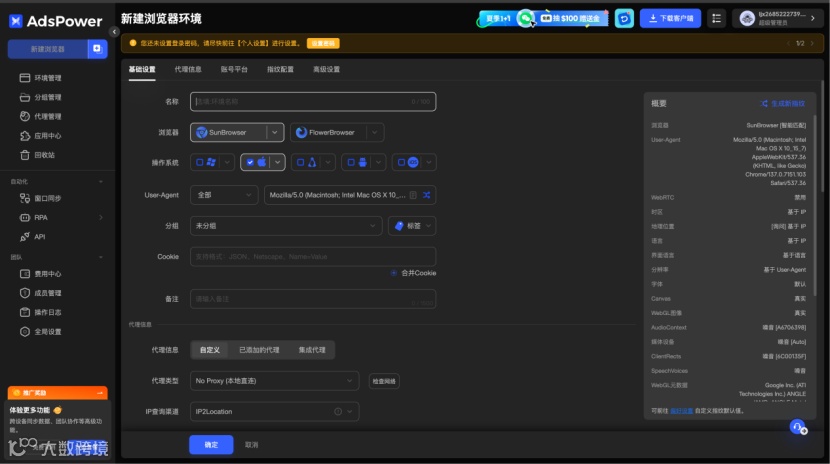Switch to the 基础设置 tab
This screenshot has width=830, height=464.
(142, 69)
